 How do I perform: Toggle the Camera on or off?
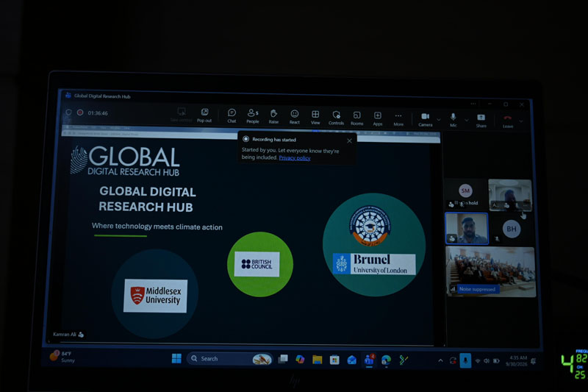tap(426, 120)
